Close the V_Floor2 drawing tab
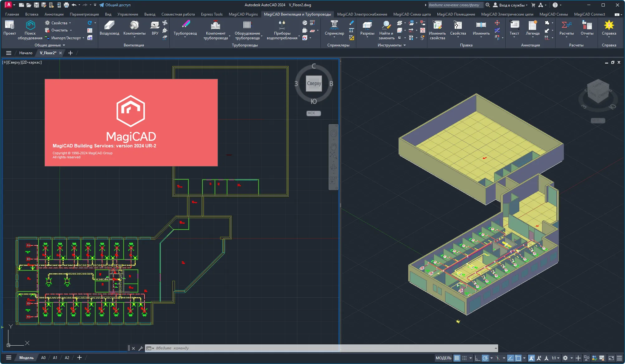Screen dimensions: 625x364 [60, 53]
